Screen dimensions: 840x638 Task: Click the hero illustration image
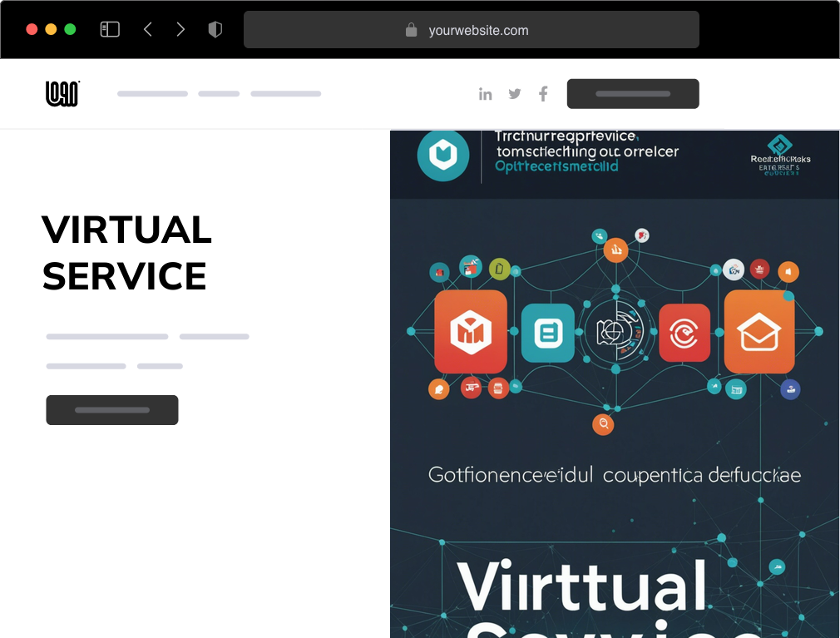click(615, 384)
